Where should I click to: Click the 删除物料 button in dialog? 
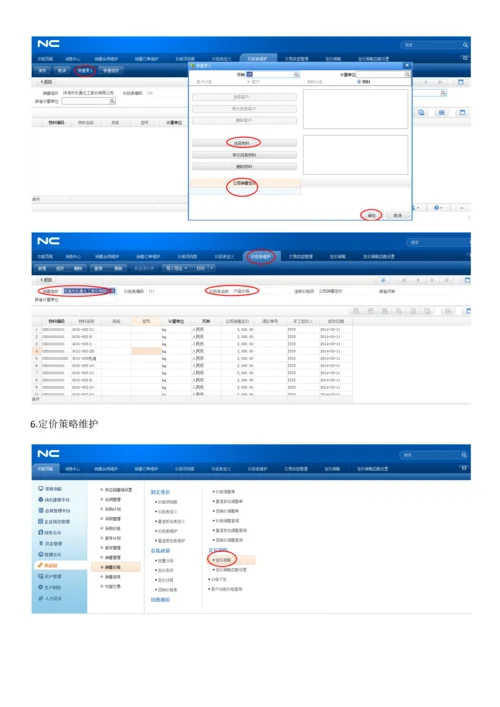(x=244, y=166)
